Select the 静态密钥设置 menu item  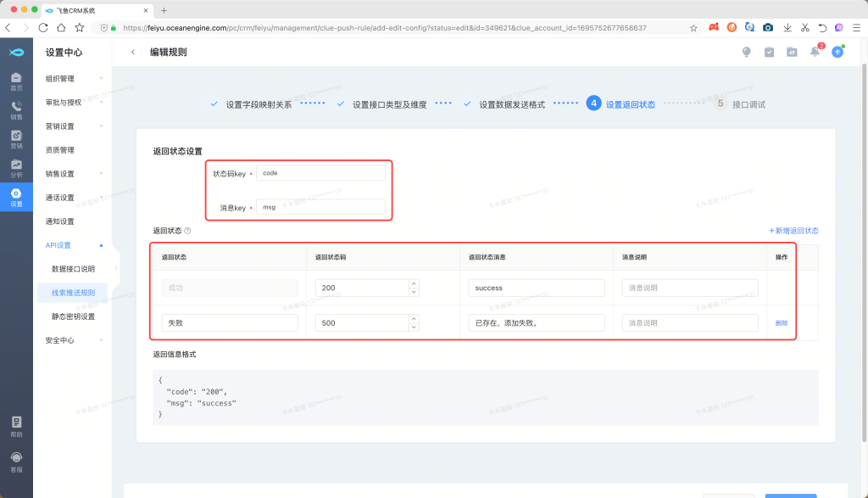coord(73,316)
